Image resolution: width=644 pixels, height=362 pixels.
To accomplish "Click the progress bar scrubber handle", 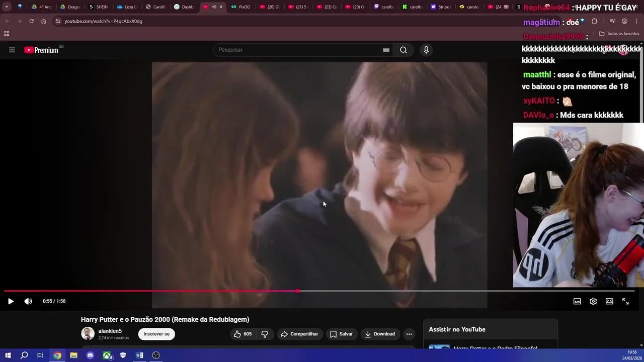I will 298,291.
